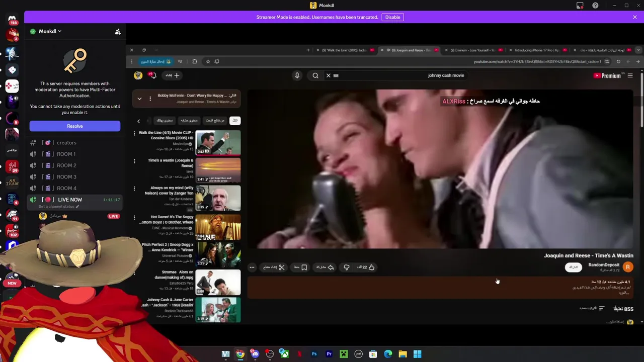Open the creators text channel

point(75,143)
